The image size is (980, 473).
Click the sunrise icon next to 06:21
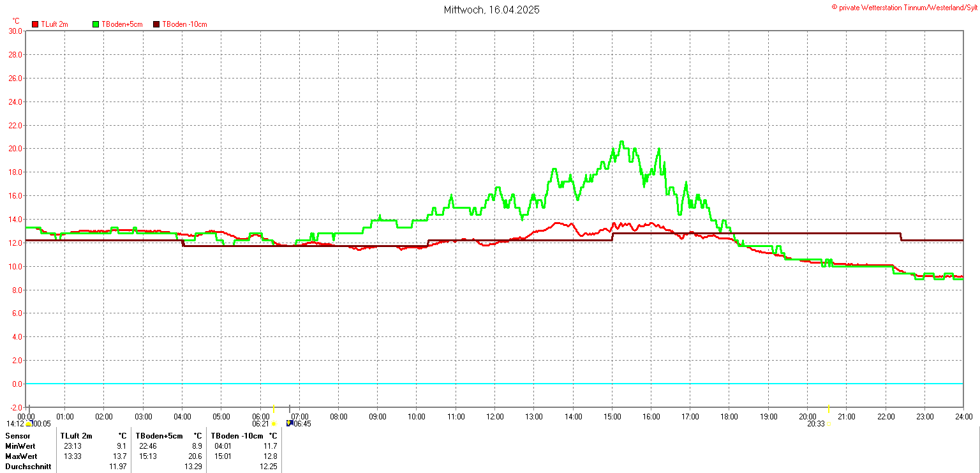tap(274, 424)
